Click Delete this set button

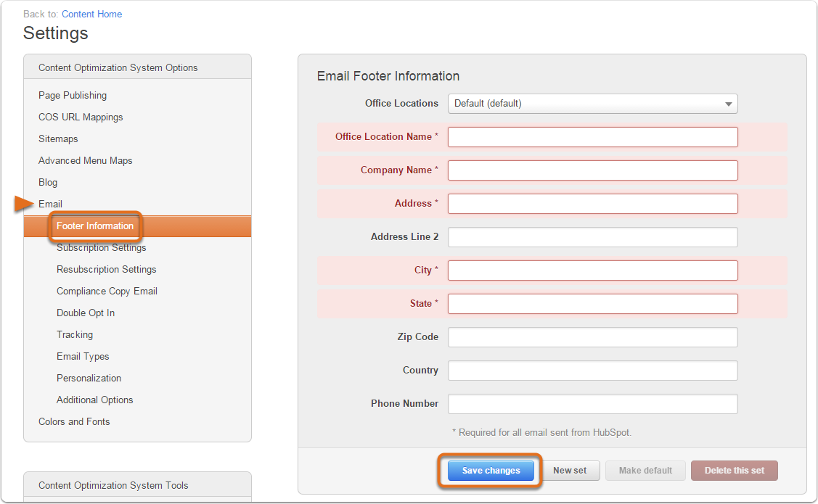734,471
